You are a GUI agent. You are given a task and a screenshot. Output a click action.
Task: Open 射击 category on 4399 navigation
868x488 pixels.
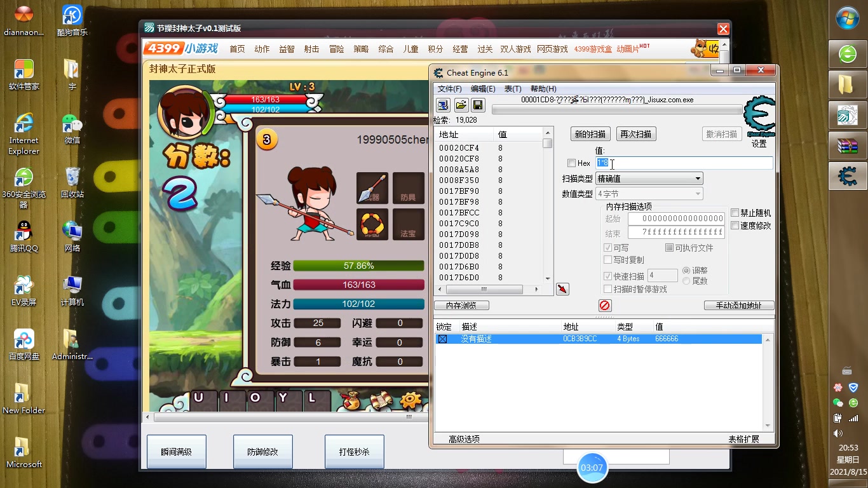(311, 49)
